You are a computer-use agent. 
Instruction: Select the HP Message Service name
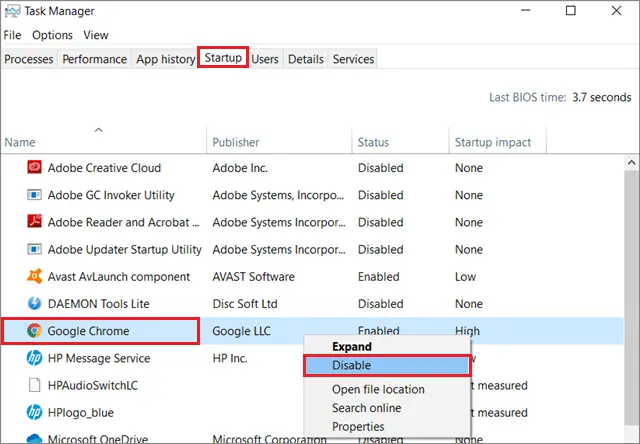99,358
